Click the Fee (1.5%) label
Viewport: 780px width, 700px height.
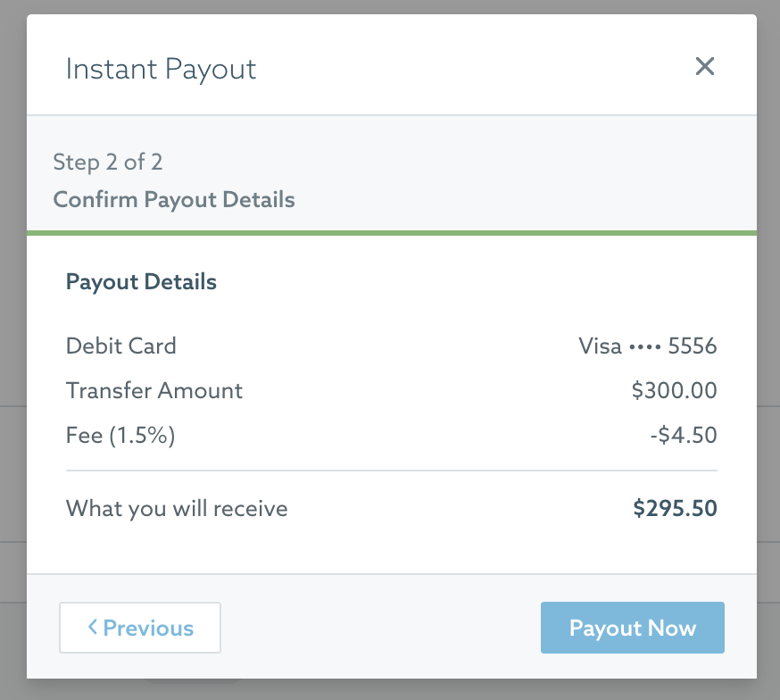pyautogui.click(x=120, y=436)
